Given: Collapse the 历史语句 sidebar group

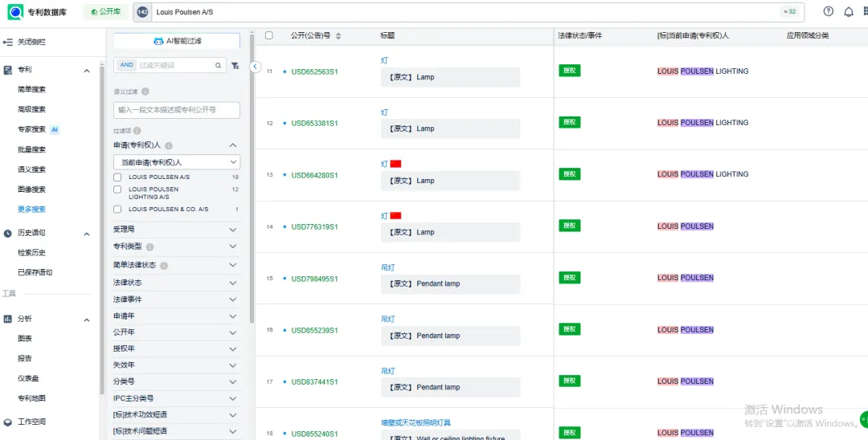Looking at the screenshot, I should click(87, 234).
